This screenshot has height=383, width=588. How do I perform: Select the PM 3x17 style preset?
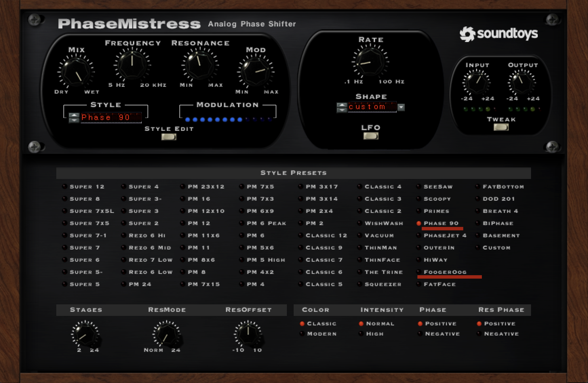pyautogui.click(x=318, y=187)
